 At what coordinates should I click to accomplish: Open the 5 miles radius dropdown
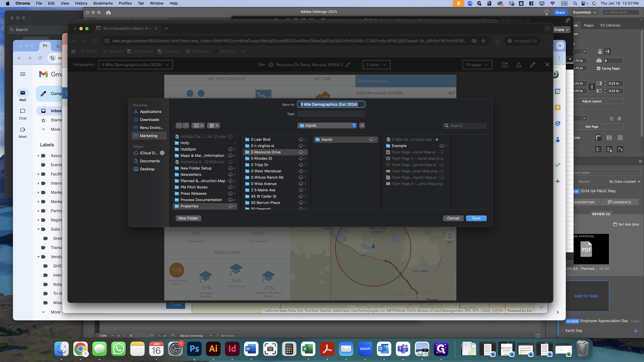tap(376, 65)
